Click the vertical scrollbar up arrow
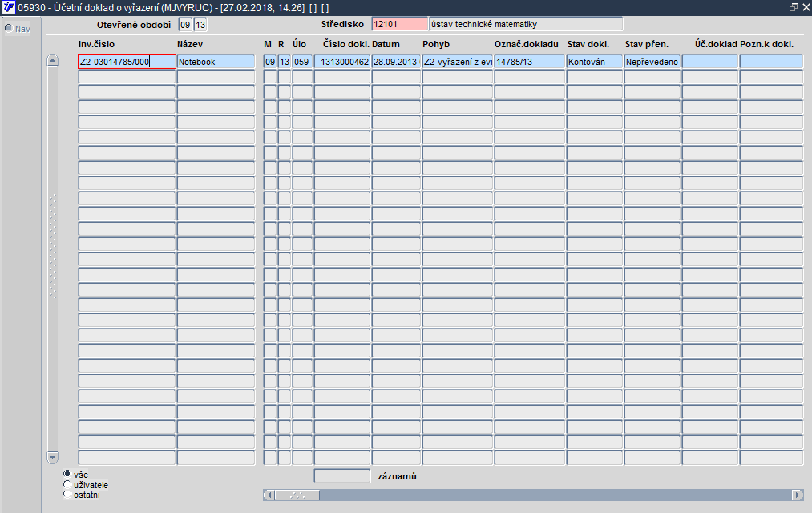Viewport: 812px width, 513px height. click(x=52, y=60)
